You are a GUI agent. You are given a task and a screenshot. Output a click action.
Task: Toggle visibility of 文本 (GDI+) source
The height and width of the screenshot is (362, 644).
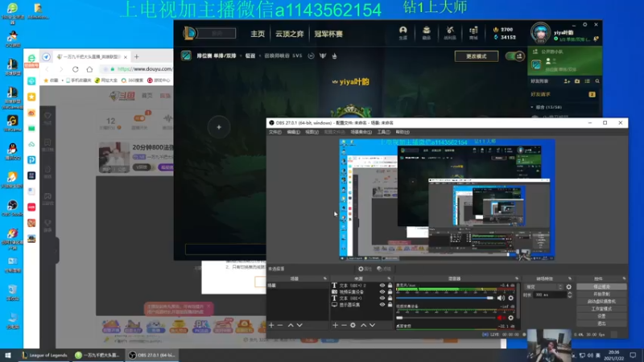382,298
